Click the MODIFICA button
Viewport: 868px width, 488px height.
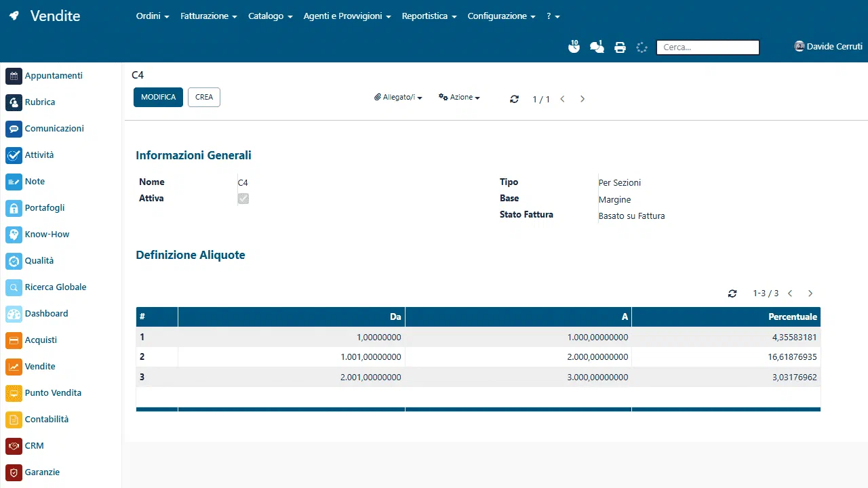(x=158, y=97)
